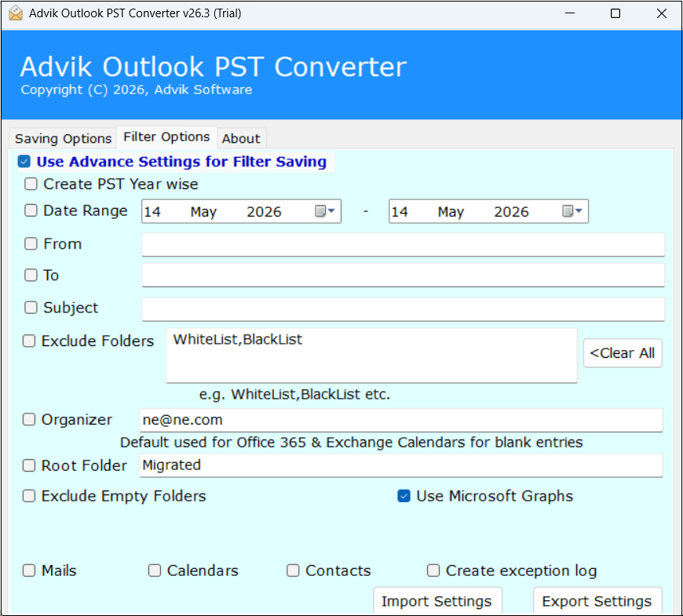The width and height of the screenshot is (683, 616).
Task: Select the day in start date field
Action: (152, 212)
